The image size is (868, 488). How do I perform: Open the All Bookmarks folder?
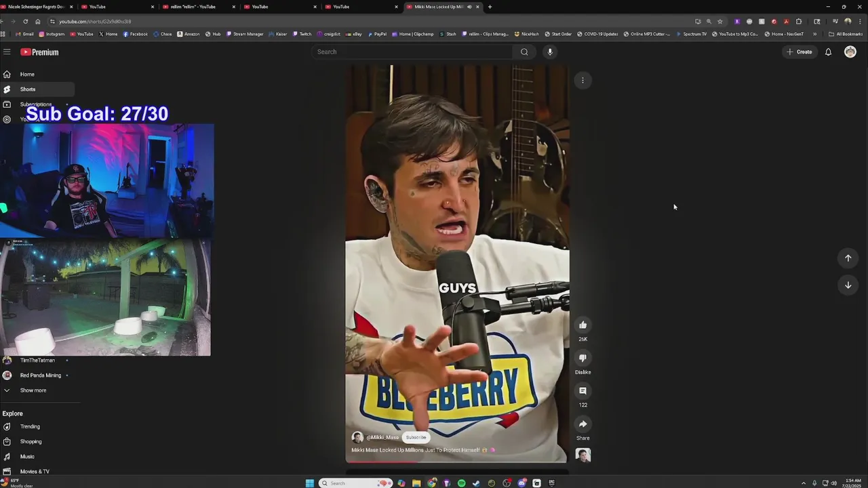(x=846, y=34)
